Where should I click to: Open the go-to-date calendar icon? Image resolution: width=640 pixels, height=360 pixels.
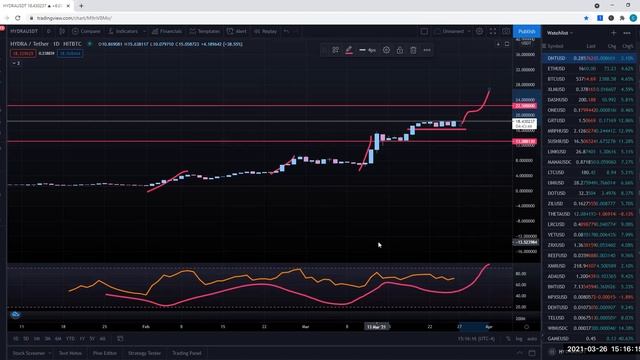click(120, 339)
